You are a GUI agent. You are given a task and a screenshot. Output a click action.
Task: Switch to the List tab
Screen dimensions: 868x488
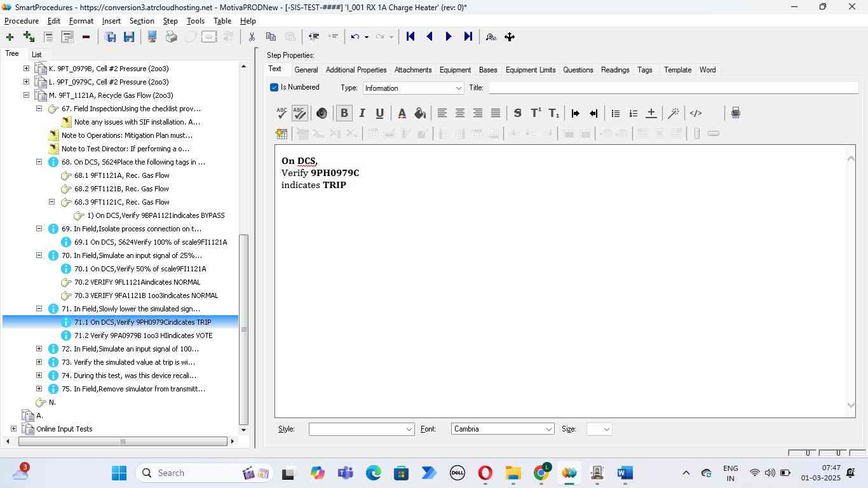click(x=36, y=55)
